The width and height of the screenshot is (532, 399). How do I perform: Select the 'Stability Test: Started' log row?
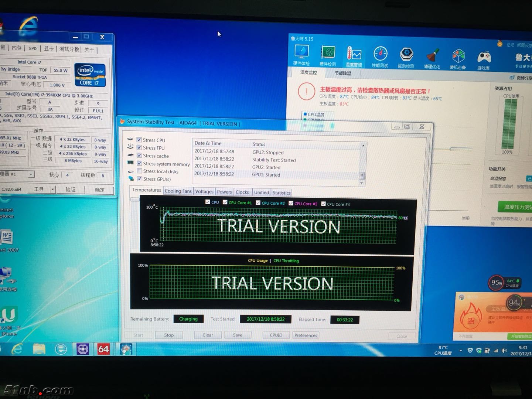pyautogui.click(x=277, y=160)
